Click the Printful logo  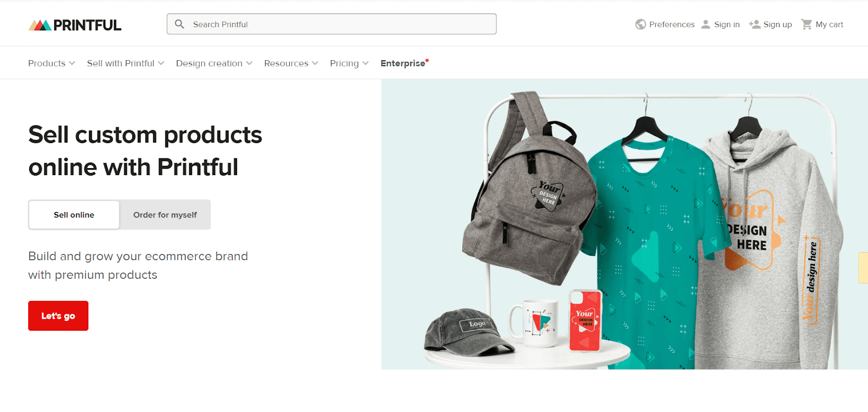point(75,25)
